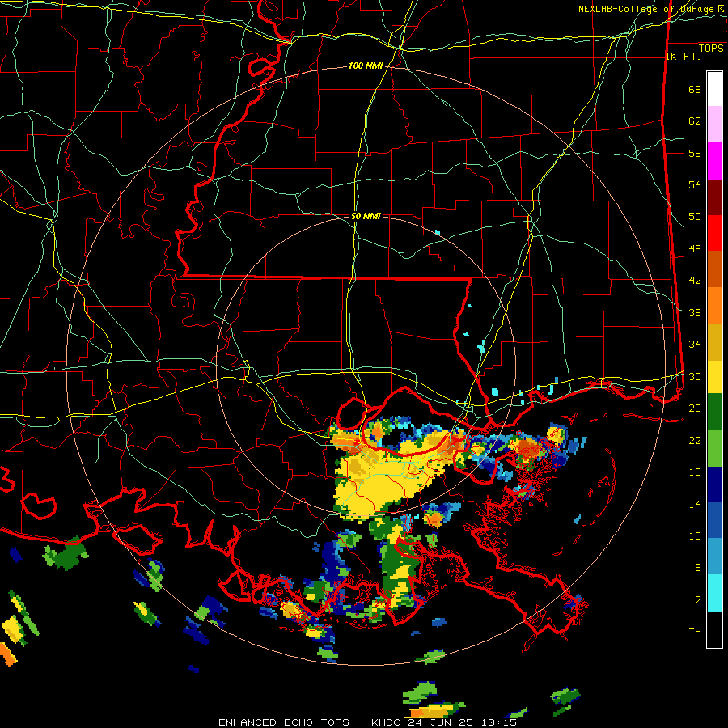Click the gold legend swatch

click(714, 342)
